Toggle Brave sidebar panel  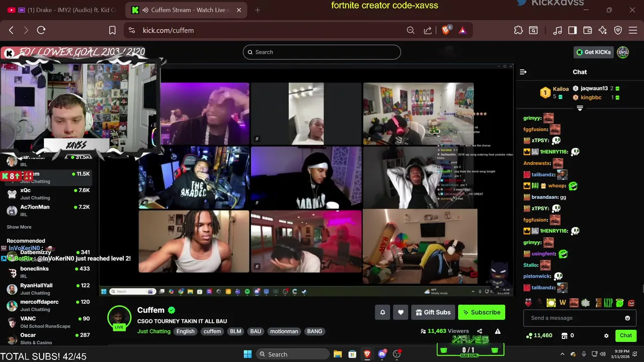tap(572, 30)
